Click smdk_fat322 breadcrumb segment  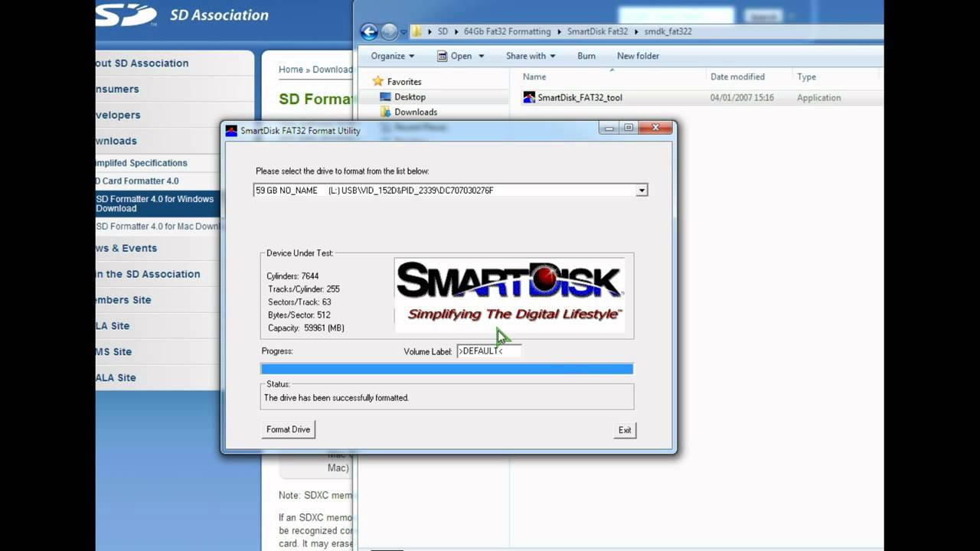click(x=668, y=31)
